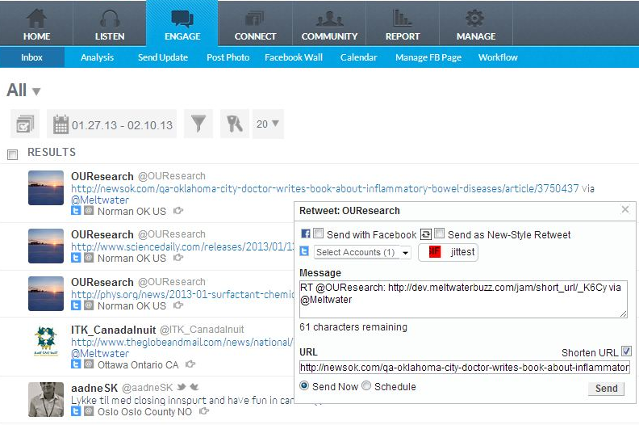Select the Inbox sub-tab
The image size is (640, 425).
point(32,58)
